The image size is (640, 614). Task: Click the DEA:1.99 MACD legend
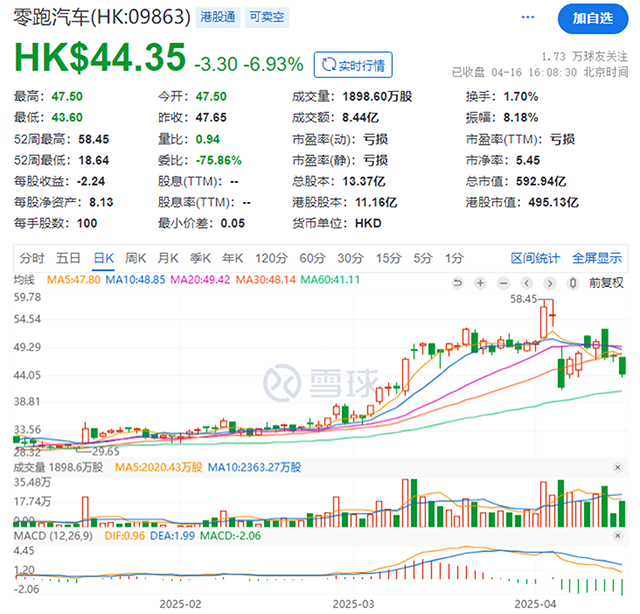(x=172, y=536)
